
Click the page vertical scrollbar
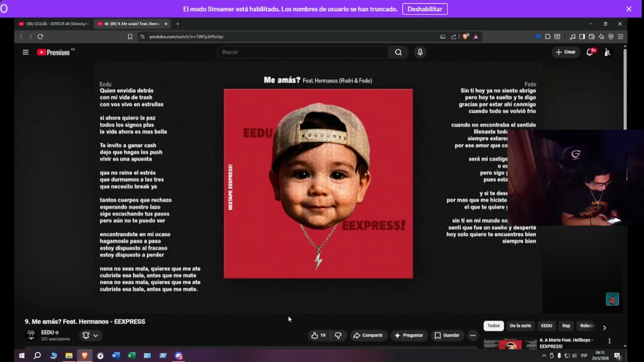point(625,89)
